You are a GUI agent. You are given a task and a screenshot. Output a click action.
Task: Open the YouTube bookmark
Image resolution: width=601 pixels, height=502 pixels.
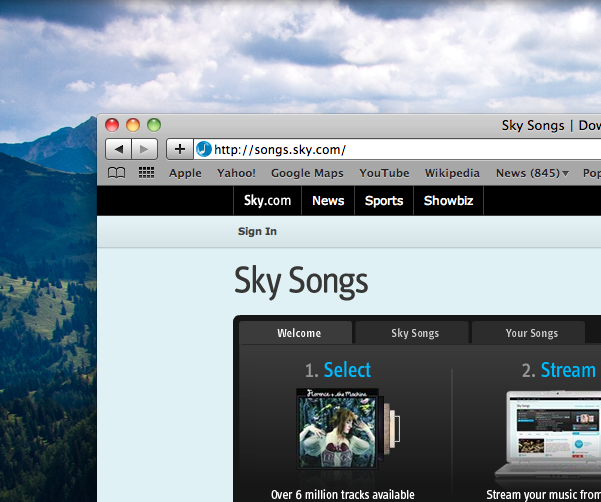(x=384, y=173)
